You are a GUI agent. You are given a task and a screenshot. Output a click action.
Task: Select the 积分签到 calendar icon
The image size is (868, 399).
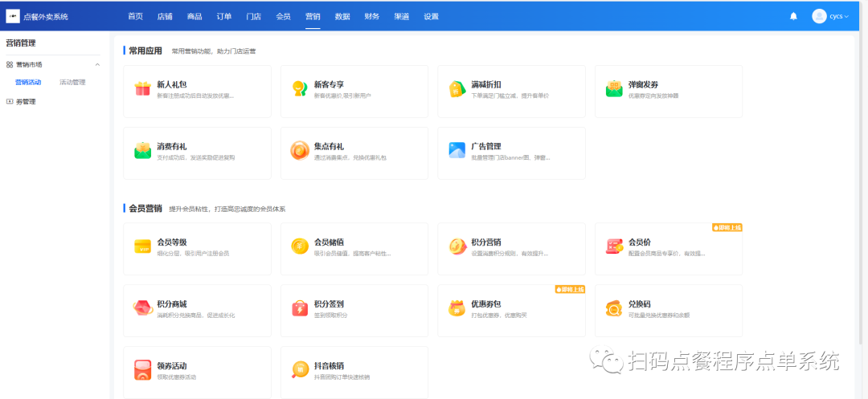[300, 308]
